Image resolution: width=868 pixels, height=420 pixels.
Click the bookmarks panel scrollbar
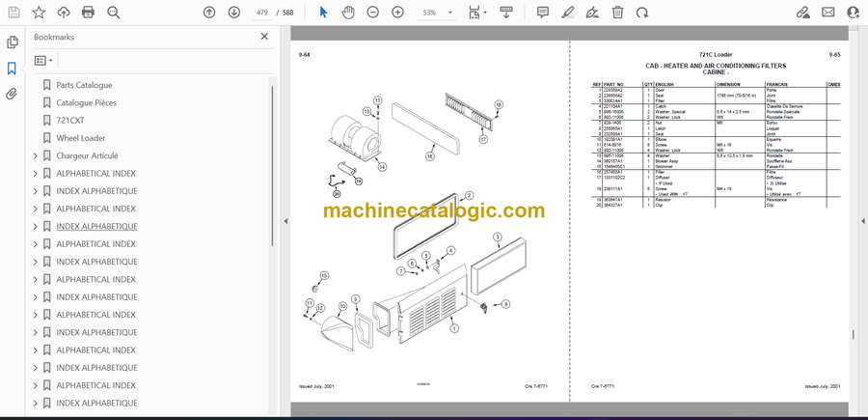coord(272,166)
